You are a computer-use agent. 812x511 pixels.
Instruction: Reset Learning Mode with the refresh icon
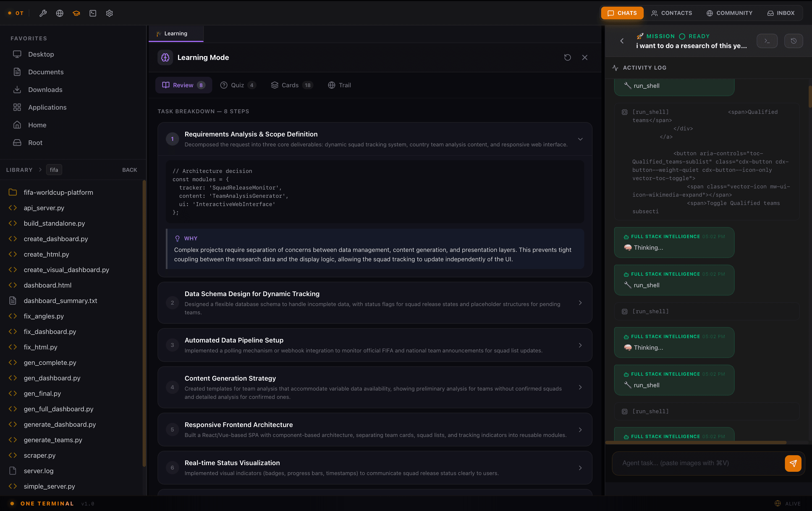567,58
